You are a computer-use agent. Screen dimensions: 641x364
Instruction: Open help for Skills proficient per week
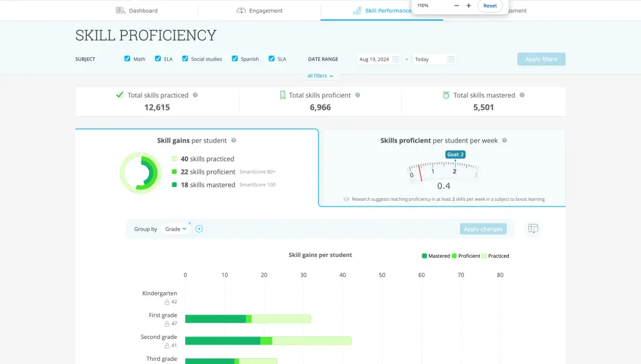[505, 141]
